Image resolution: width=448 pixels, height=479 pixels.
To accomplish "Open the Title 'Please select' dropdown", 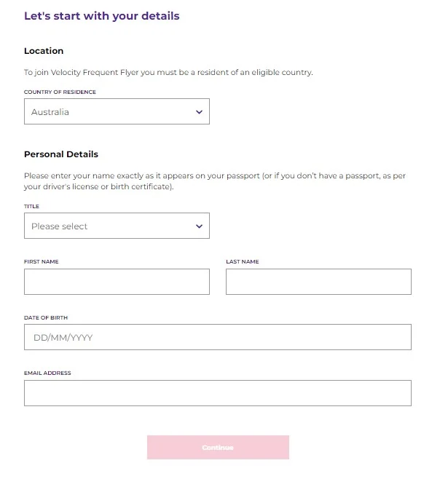I will [109, 226].
